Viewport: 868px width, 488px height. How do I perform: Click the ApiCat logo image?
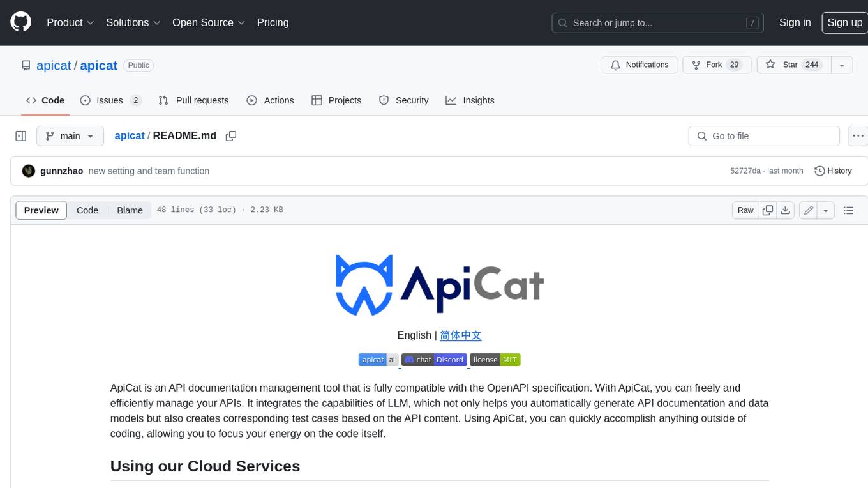pyautogui.click(x=439, y=285)
